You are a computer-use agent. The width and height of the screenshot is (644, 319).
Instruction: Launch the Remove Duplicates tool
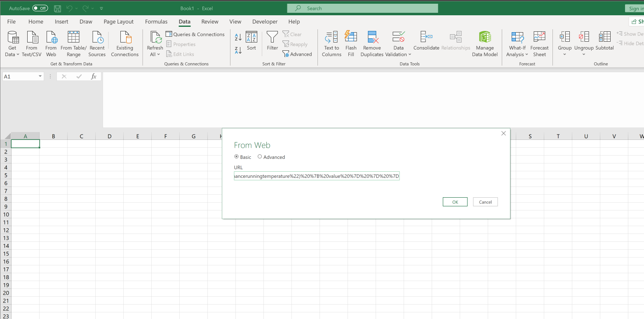[x=371, y=43]
